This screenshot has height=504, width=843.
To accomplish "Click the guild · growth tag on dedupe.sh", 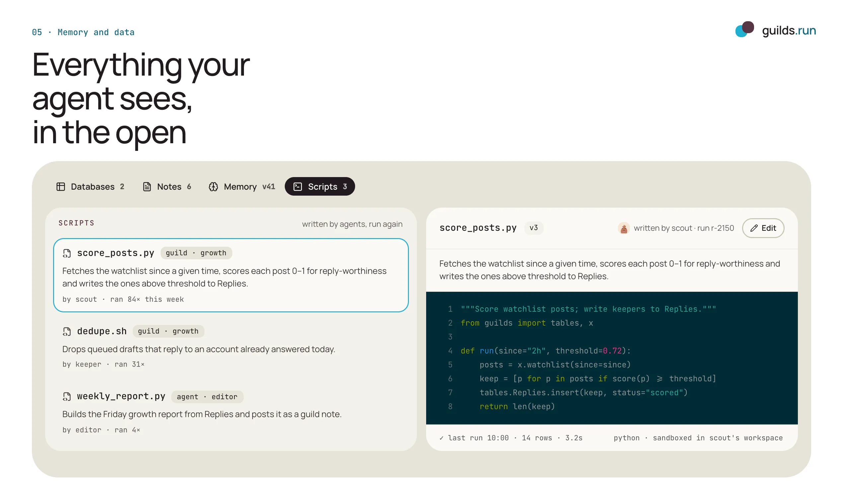I will 168,331.
